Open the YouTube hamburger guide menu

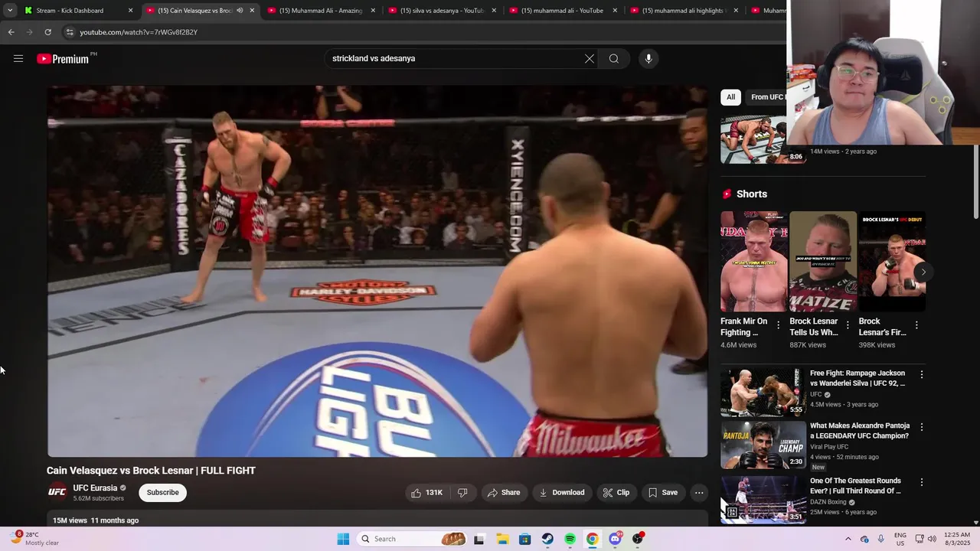[18, 58]
